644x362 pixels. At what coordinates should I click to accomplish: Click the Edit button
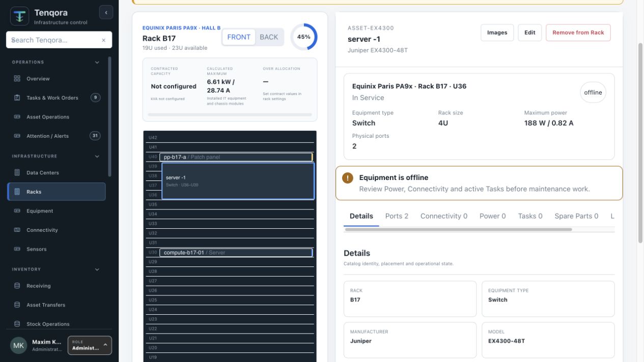530,33
